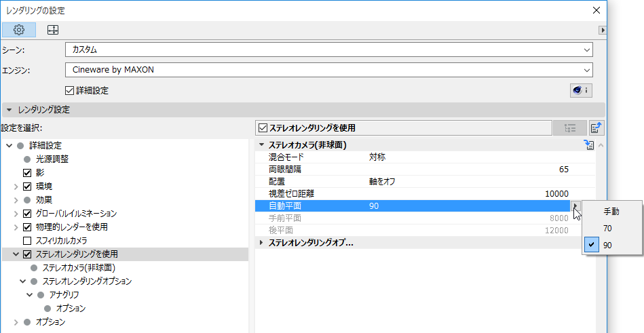Screen dimensions: 644x333
Task: Expand the 環境 tree node
Action: (16, 187)
